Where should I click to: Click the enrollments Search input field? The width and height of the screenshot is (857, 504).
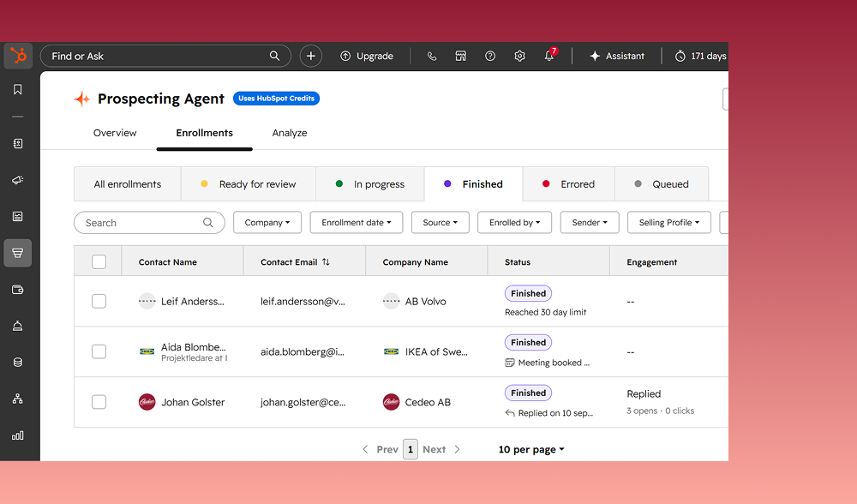pos(149,223)
